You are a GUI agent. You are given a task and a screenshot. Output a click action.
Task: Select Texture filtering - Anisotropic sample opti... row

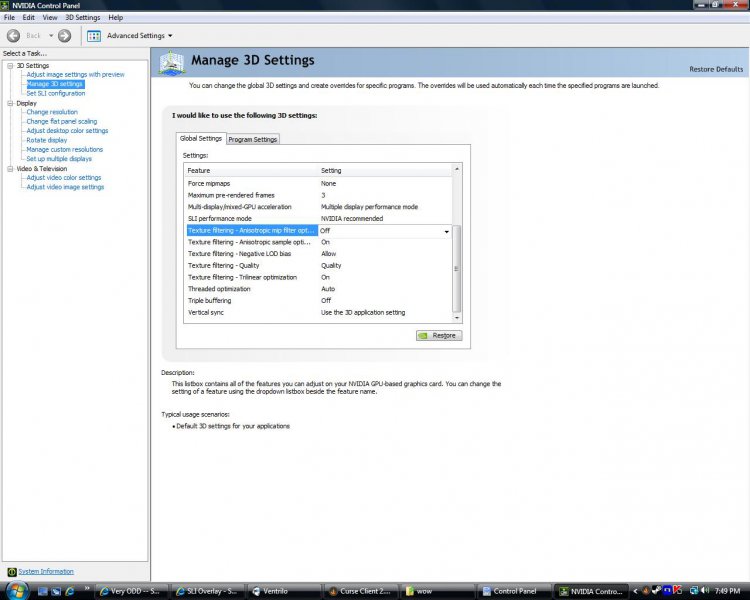[x=319, y=242]
